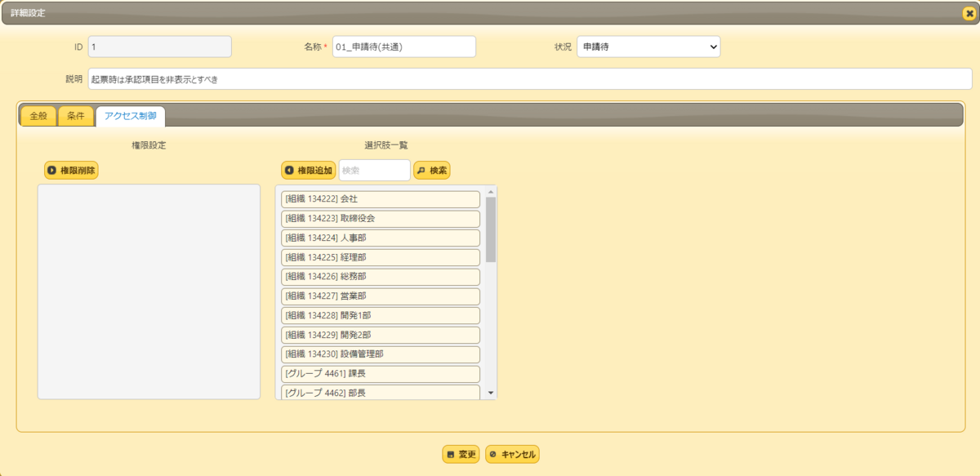This screenshot has height=476, width=980.
Task: Click the 権限削除 button
Action: (71, 170)
